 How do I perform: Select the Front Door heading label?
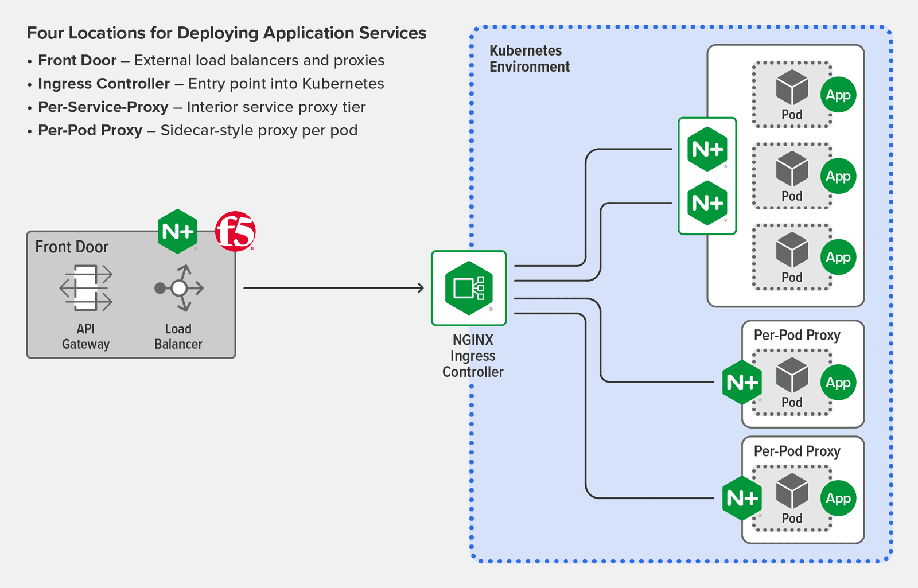[72, 247]
